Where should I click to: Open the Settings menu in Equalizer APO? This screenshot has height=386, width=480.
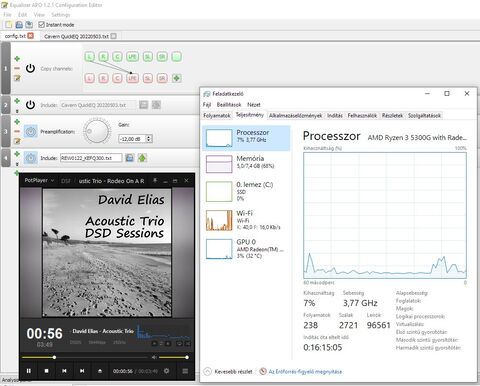pos(61,15)
